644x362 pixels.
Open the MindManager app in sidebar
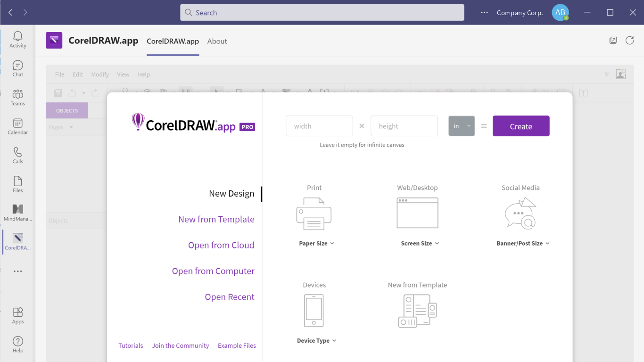pyautogui.click(x=18, y=213)
